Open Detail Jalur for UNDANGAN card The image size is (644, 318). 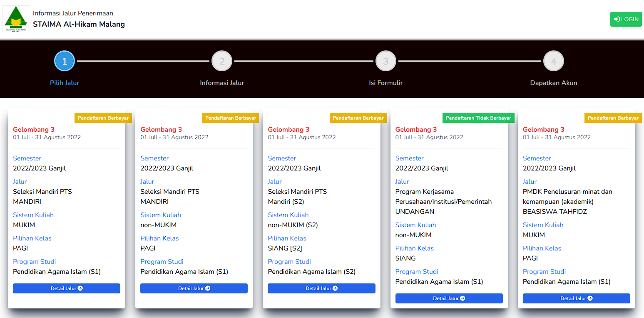pyautogui.click(x=449, y=298)
